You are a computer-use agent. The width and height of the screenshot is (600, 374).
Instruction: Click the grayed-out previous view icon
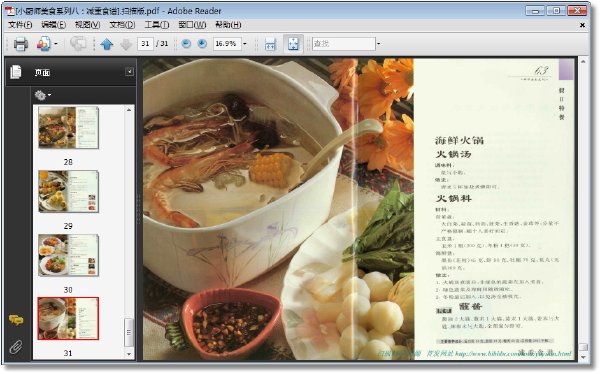coord(78,44)
